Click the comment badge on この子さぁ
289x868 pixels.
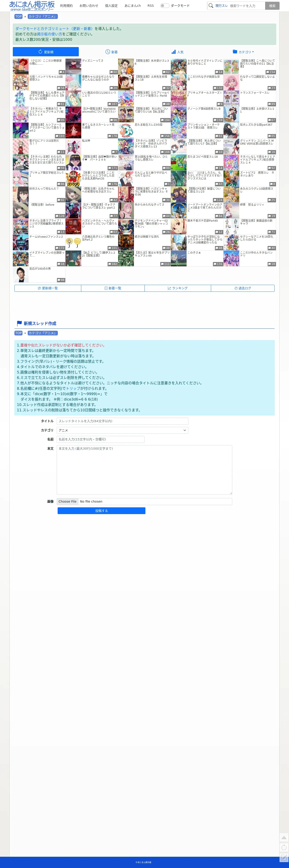pos(218,264)
